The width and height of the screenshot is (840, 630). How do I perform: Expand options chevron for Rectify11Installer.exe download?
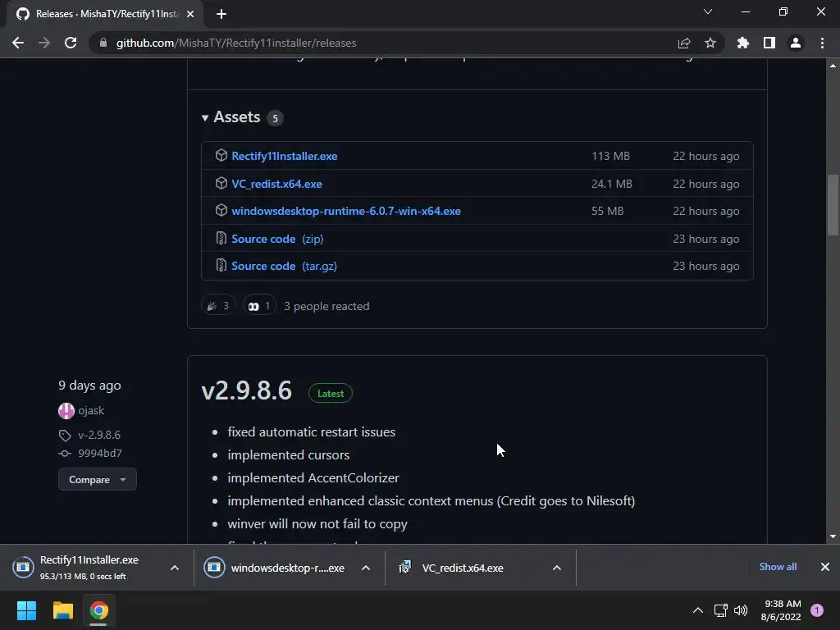pyautogui.click(x=175, y=568)
